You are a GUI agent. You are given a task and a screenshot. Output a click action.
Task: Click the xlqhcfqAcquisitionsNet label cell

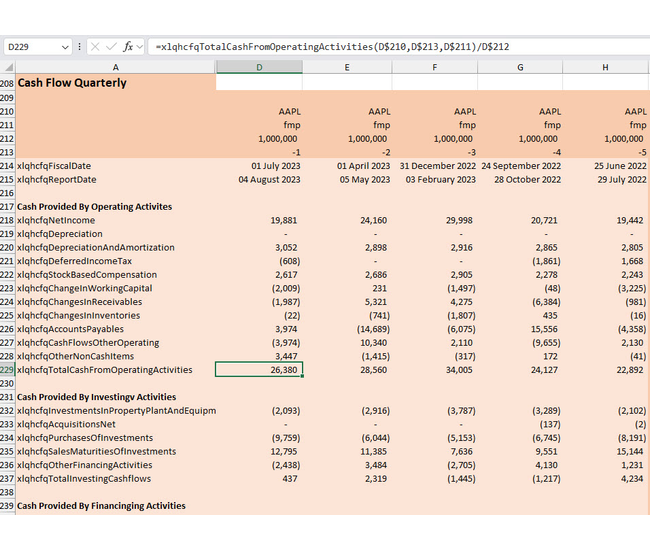[116, 424]
